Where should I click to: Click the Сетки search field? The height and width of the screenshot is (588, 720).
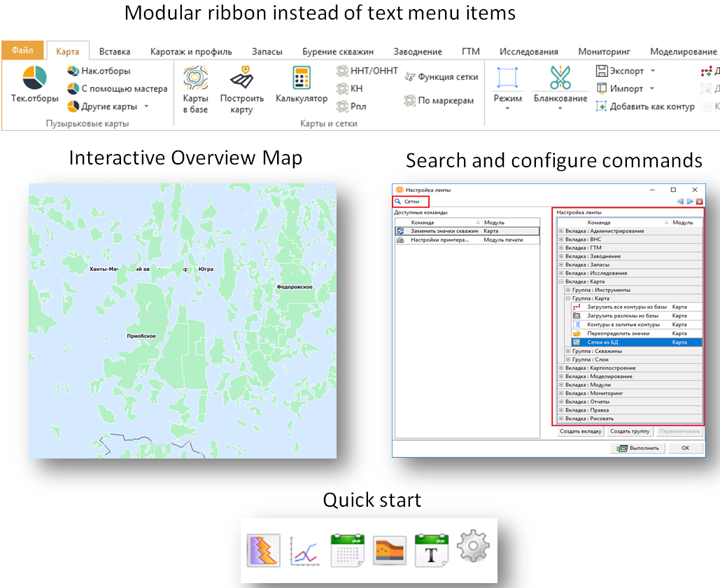(x=411, y=201)
